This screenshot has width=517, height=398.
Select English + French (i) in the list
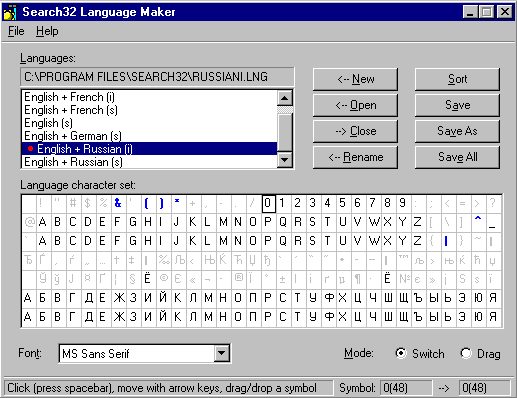tap(149, 97)
